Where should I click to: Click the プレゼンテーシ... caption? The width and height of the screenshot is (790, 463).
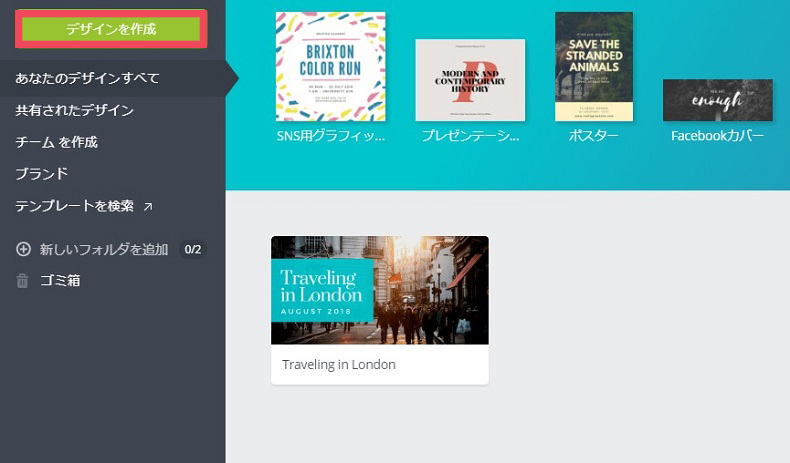pos(470,135)
